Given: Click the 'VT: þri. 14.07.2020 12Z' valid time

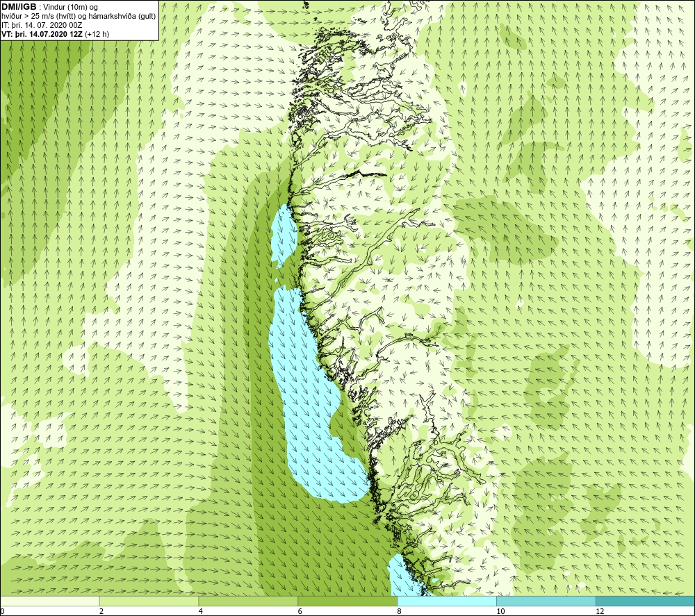Looking at the screenshot, I should [x=42, y=34].
